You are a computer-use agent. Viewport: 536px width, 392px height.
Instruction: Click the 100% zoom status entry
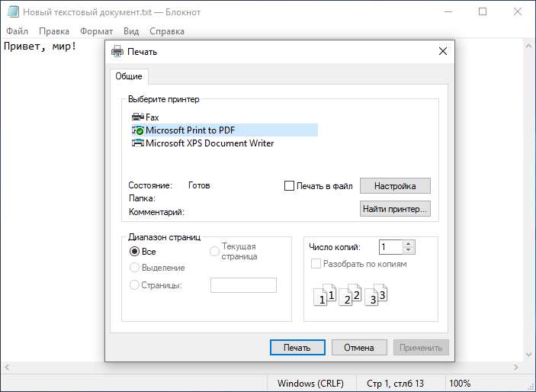tap(460, 384)
